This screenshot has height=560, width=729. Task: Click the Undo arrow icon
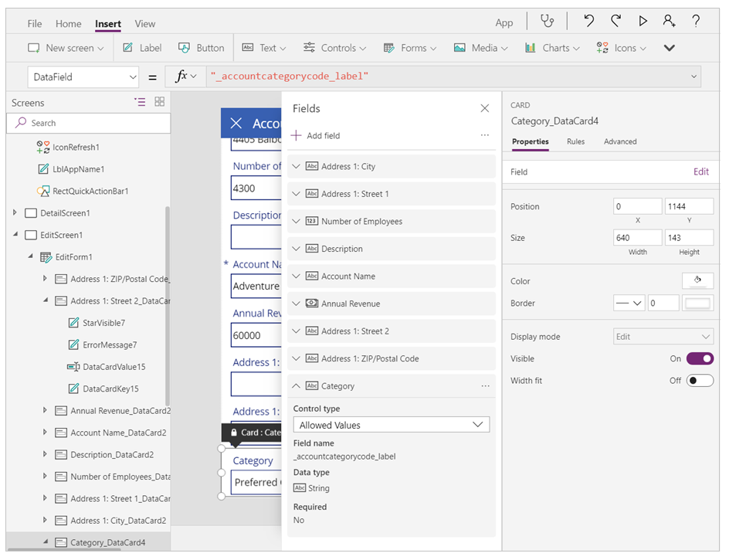589,22
